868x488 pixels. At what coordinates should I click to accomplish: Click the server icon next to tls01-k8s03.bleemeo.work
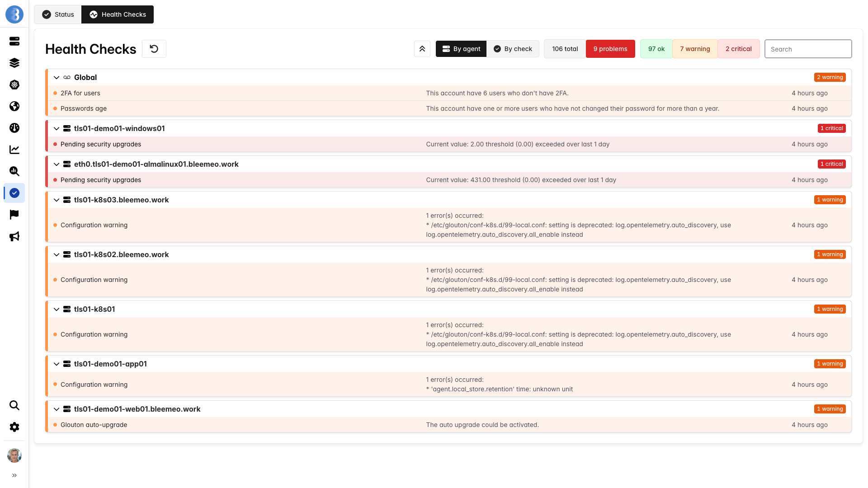(67, 200)
